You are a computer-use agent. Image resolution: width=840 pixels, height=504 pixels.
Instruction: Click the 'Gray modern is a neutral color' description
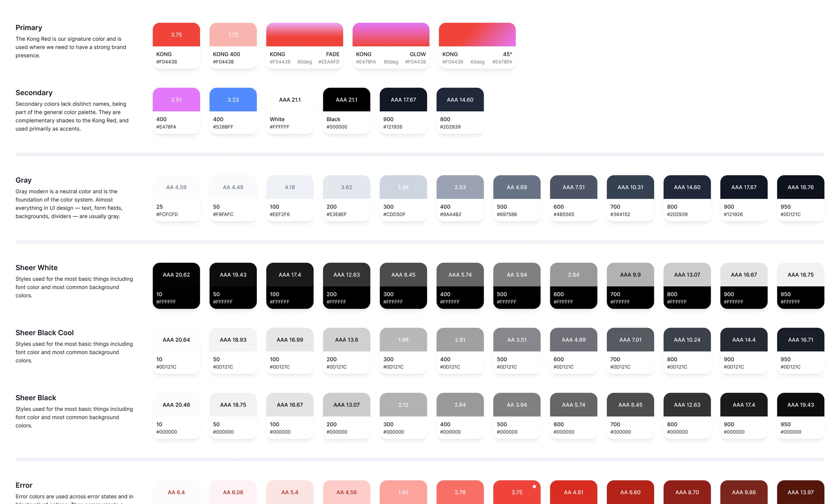[x=69, y=204]
